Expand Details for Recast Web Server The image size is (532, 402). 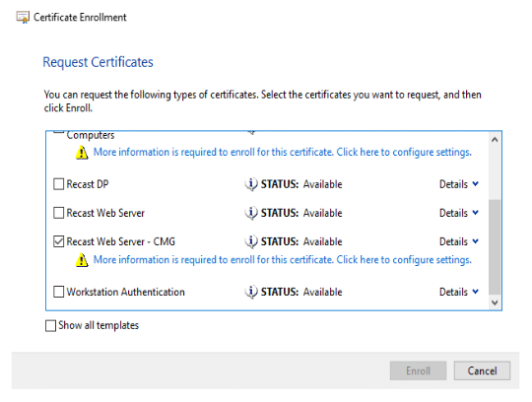(459, 213)
